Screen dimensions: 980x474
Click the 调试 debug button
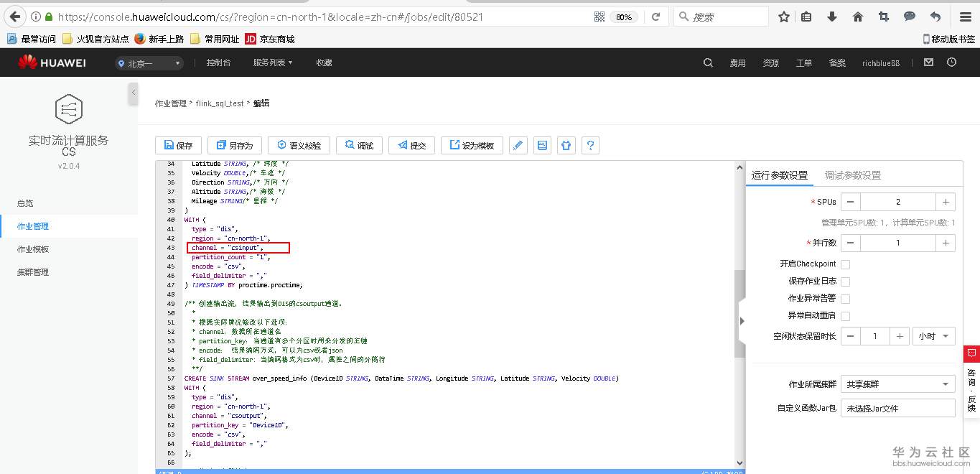(x=359, y=145)
